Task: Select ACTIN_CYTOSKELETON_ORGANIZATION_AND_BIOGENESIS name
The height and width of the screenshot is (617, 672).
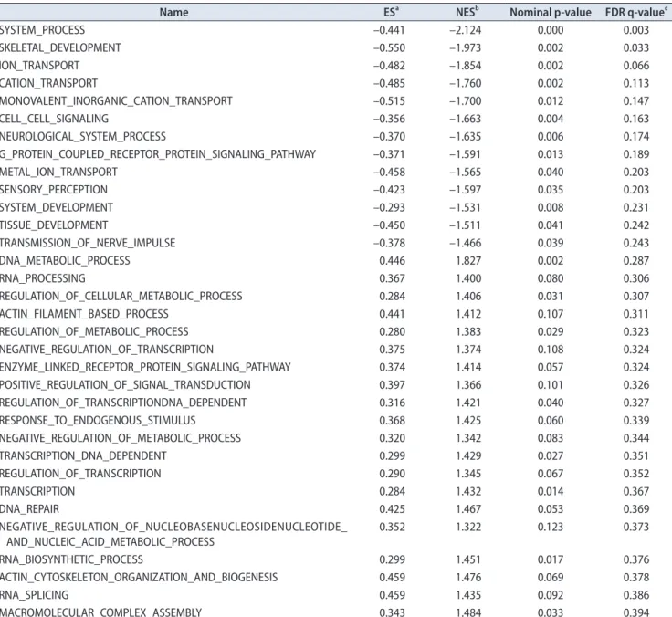Action: [x=139, y=578]
